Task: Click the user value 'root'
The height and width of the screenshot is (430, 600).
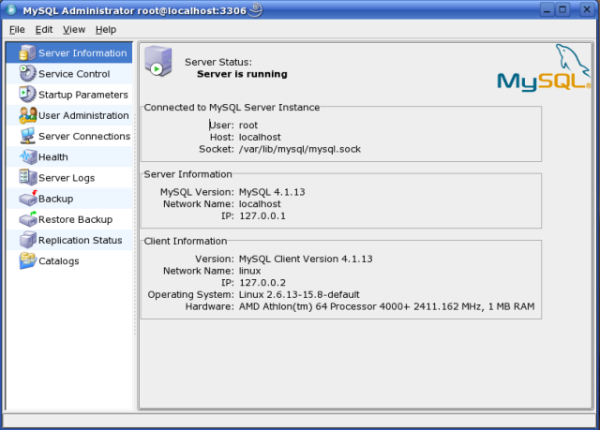Action: tap(248, 125)
